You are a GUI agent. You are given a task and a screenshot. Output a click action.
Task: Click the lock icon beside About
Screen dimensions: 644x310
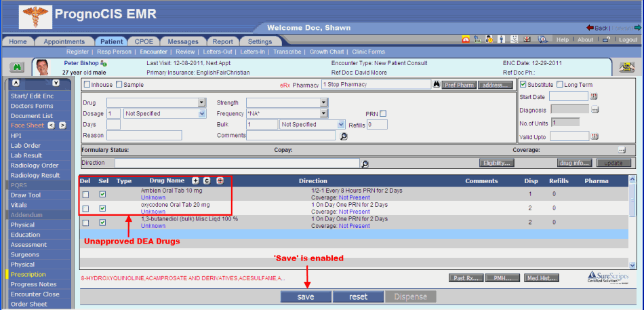pyautogui.click(x=606, y=39)
